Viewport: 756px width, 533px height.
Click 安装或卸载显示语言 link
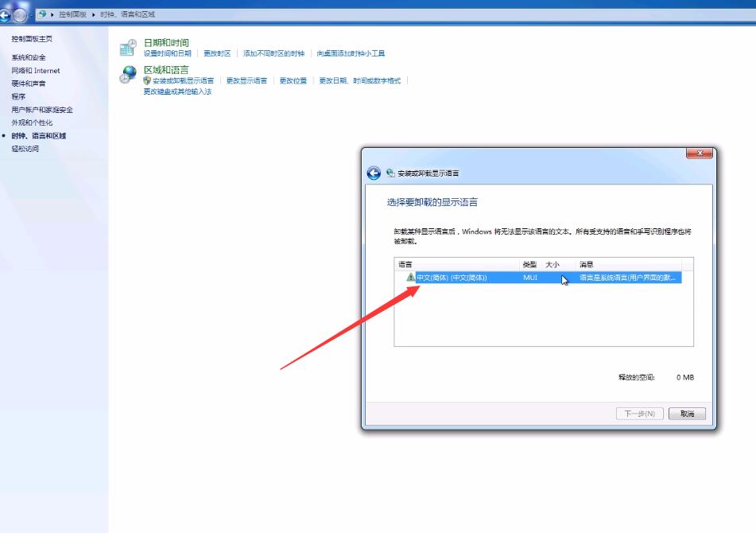pyautogui.click(x=183, y=80)
